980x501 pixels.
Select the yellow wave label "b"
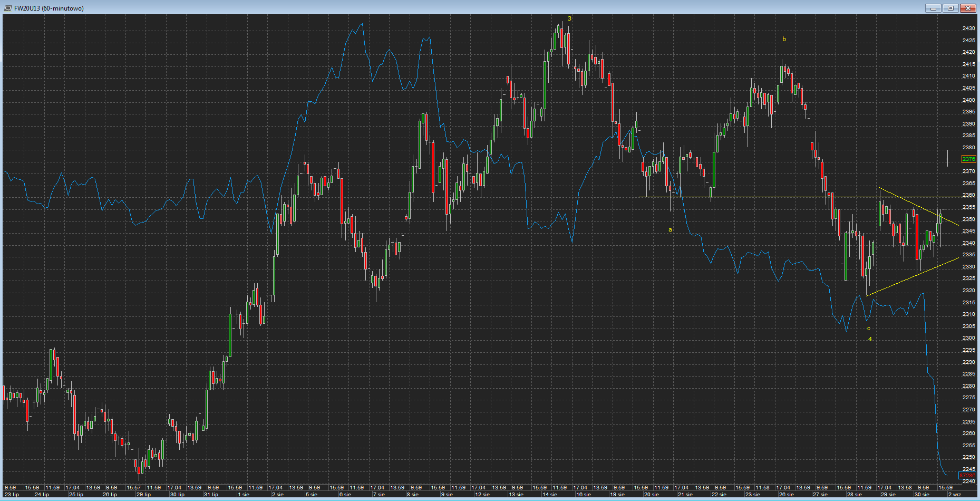tap(784, 39)
